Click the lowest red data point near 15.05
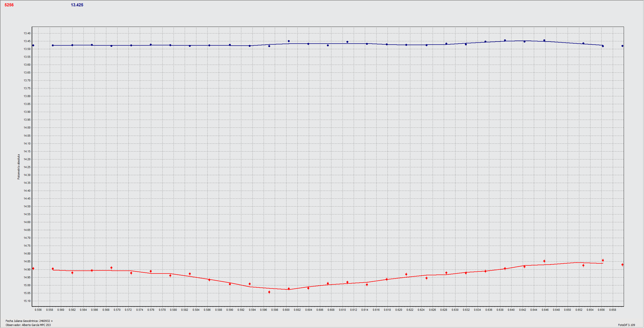This screenshot has height=328, width=644. point(269,292)
